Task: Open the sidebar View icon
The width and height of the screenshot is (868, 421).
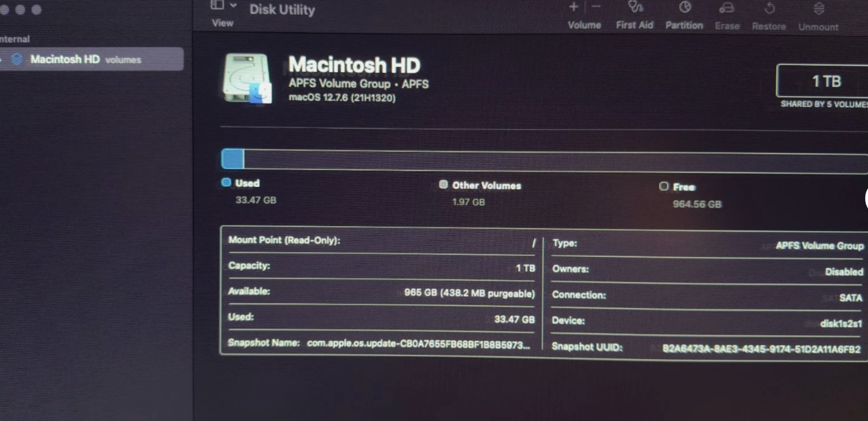Action: tap(217, 5)
